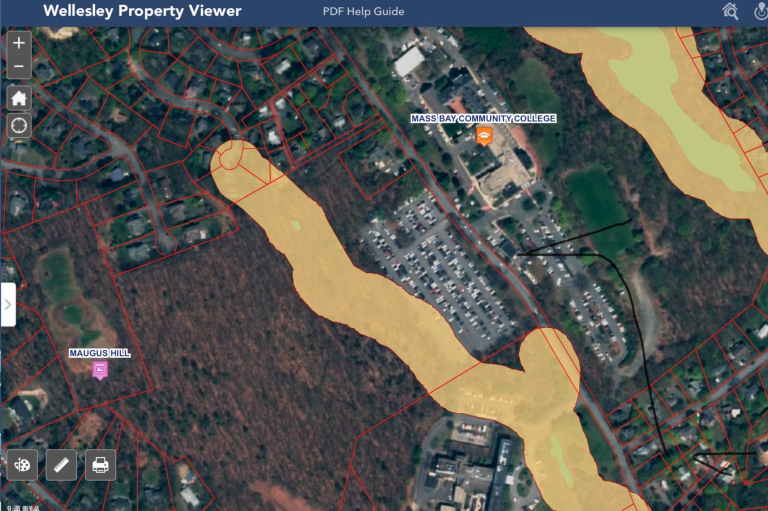The height and width of the screenshot is (511, 768).
Task: Click the Wellesley Property Viewer title
Action: click(x=142, y=11)
